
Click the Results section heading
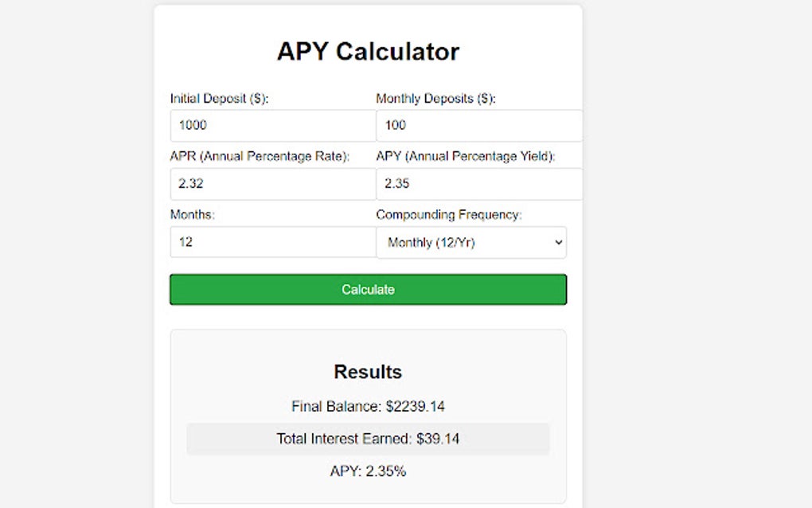(367, 371)
